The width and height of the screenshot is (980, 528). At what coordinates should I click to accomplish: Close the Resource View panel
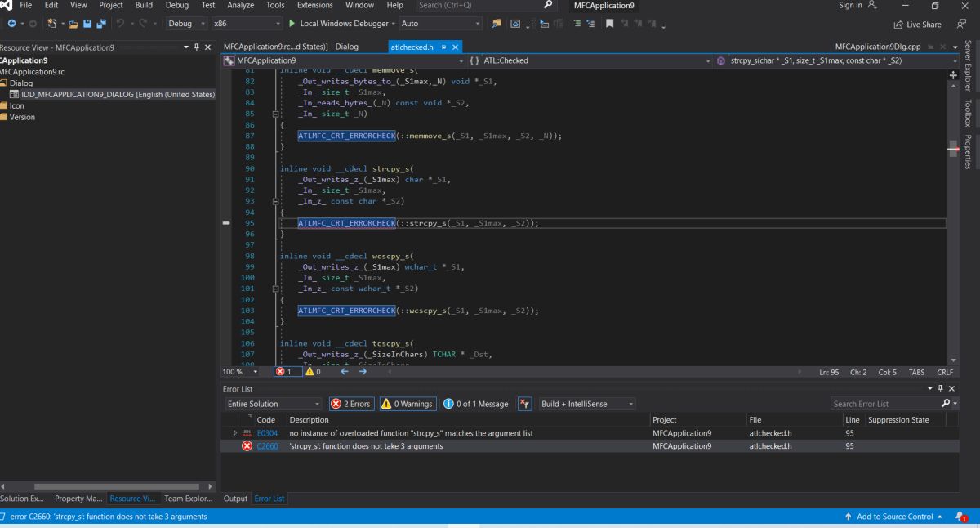[207, 47]
